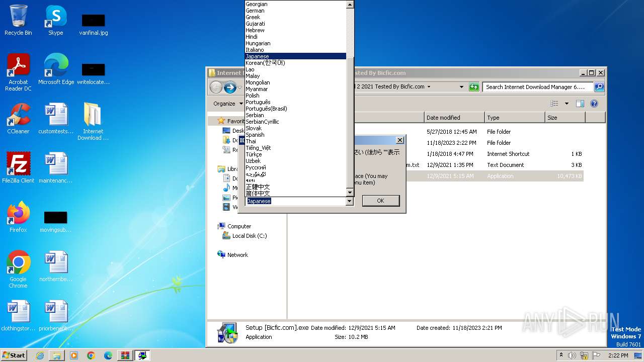The width and height of the screenshot is (644, 362).
Task: Click the Search Internet Download Manager box
Action: tap(538, 87)
